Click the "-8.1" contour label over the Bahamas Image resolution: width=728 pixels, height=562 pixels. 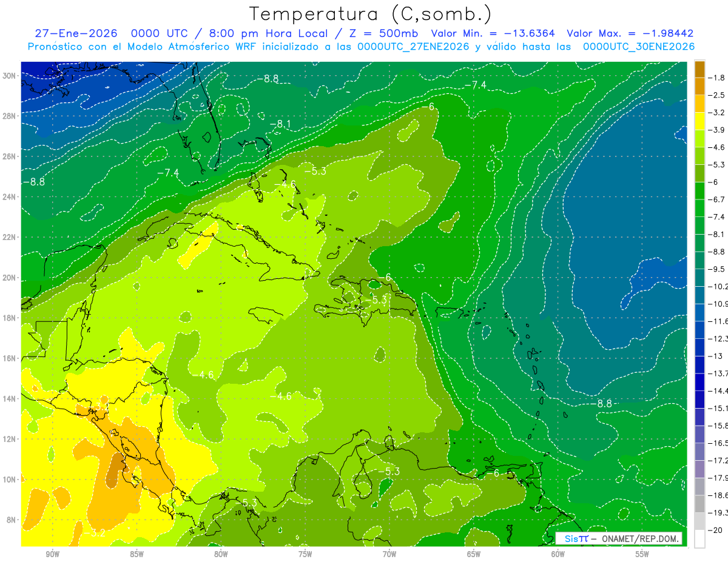point(280,124)
